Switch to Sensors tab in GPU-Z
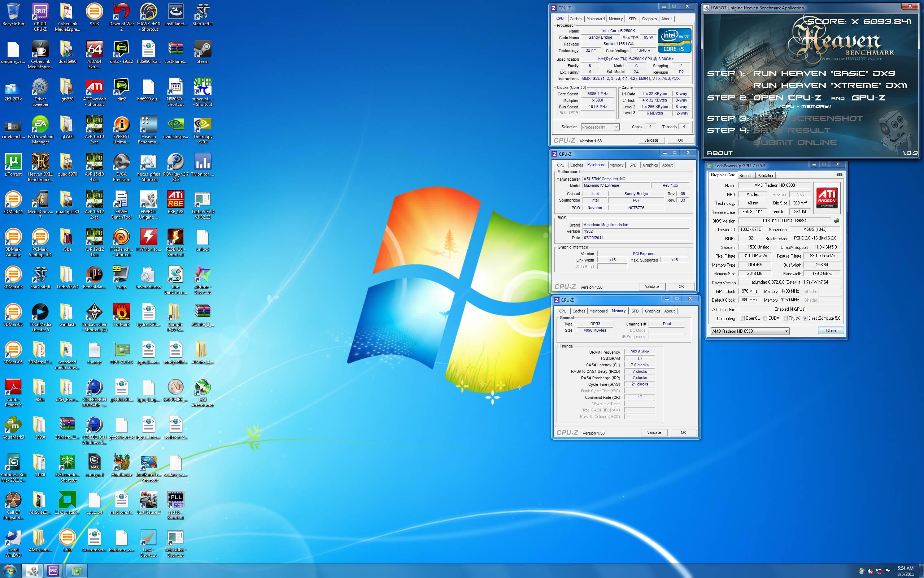The width and height of the screenshot is (924, 578). tap(746, 176)
